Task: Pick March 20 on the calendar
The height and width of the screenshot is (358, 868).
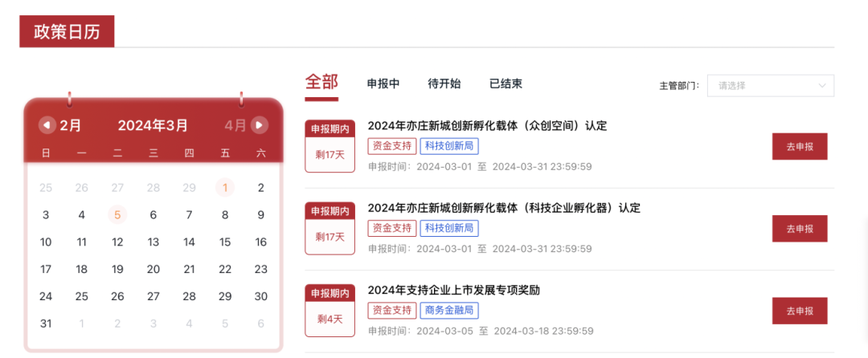Action: 154,269
